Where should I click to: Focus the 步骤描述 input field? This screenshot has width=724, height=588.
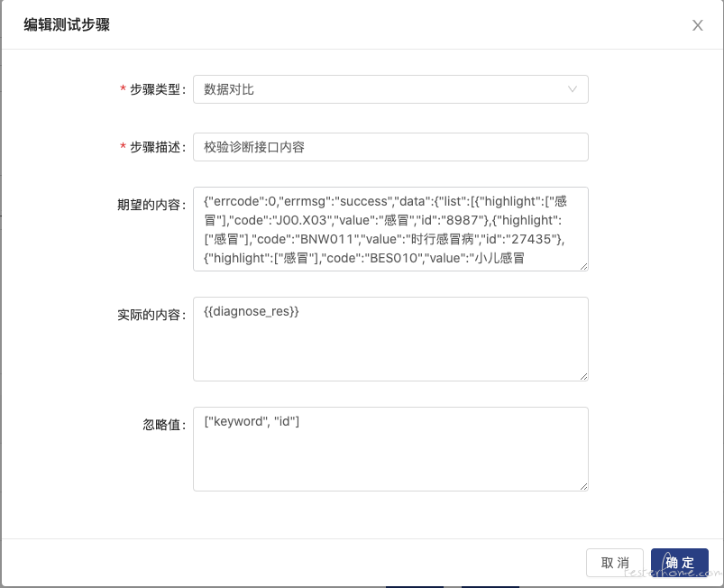[x=390, y=147]
